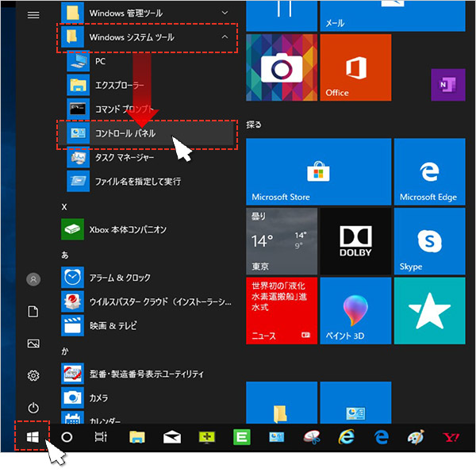Click the X letter group header

pyautogui.click(x=64, y=207)
